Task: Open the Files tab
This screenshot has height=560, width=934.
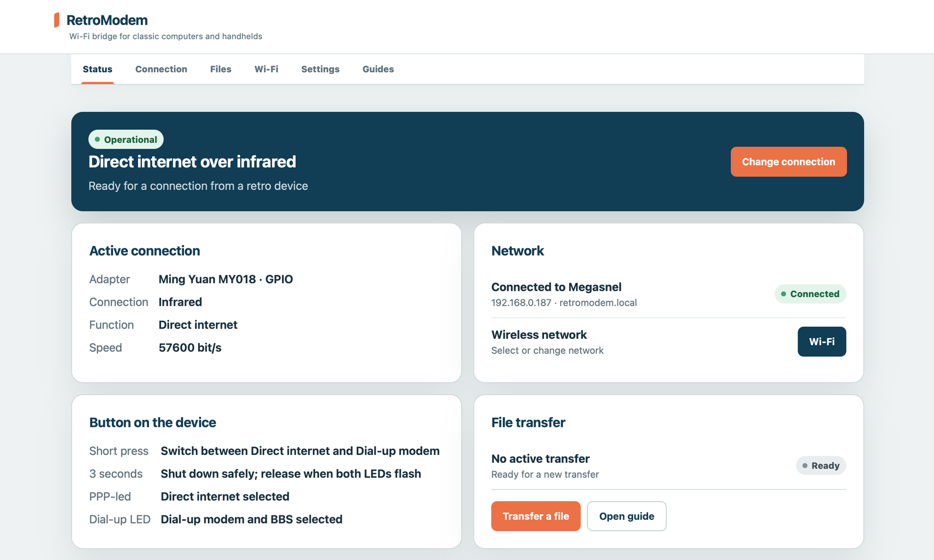Action: tap(220, 69)
